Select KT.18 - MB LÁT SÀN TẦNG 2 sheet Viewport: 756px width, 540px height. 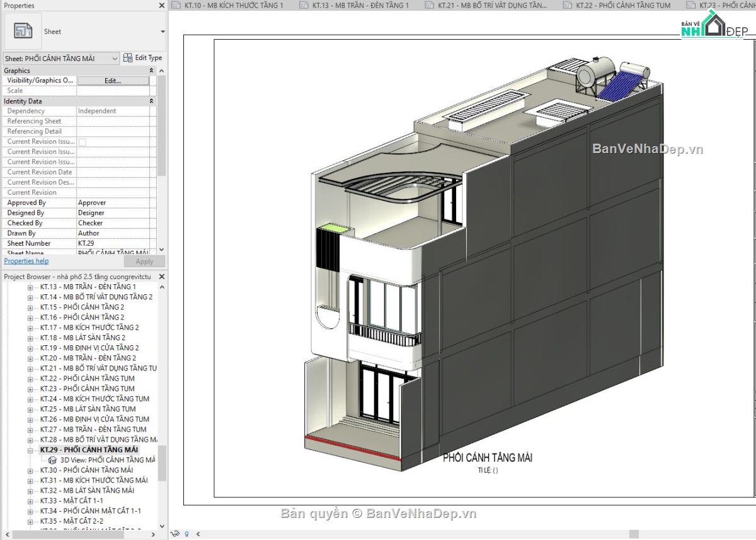(x=83, y=337)
